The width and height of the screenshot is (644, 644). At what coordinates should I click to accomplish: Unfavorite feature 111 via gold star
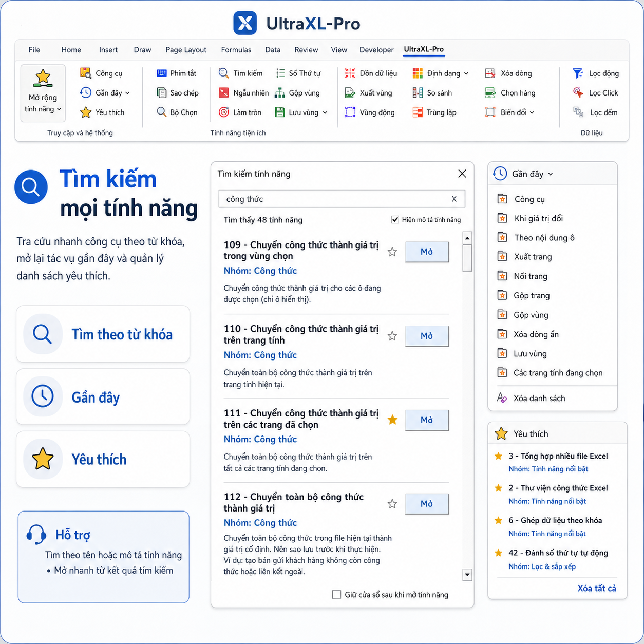click(x=392, y=420)
